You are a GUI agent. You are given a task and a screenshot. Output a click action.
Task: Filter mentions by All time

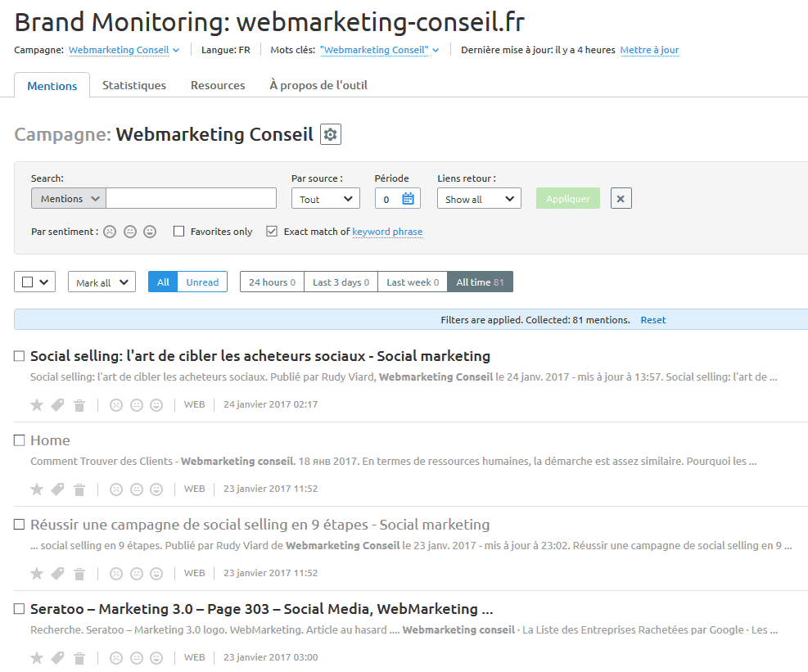[481, 282]
